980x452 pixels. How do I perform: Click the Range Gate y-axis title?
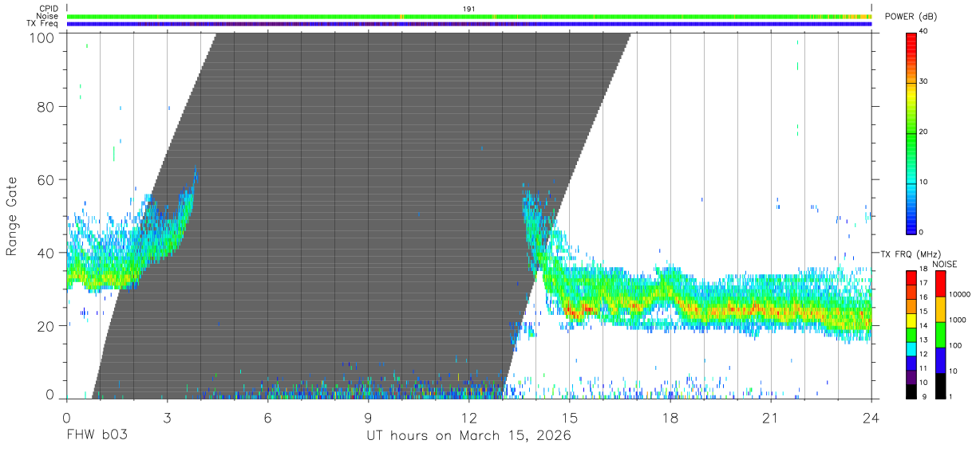tap(13, 217)
